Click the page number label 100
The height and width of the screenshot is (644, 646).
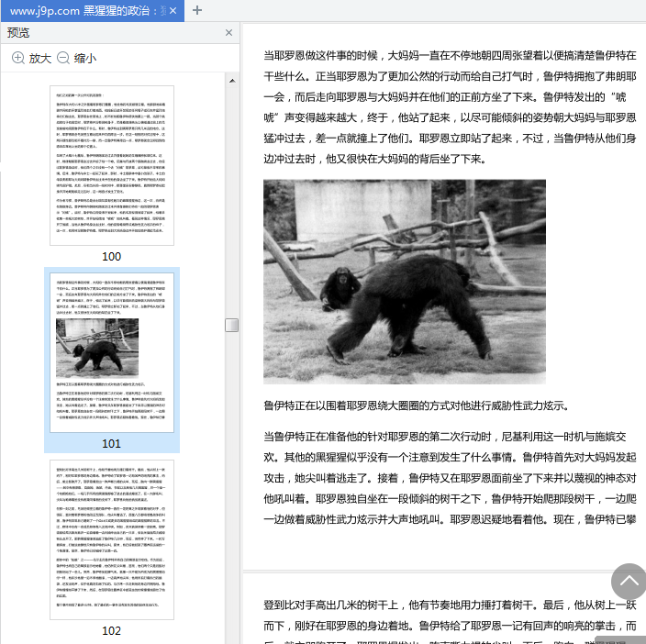click(111, 257)
